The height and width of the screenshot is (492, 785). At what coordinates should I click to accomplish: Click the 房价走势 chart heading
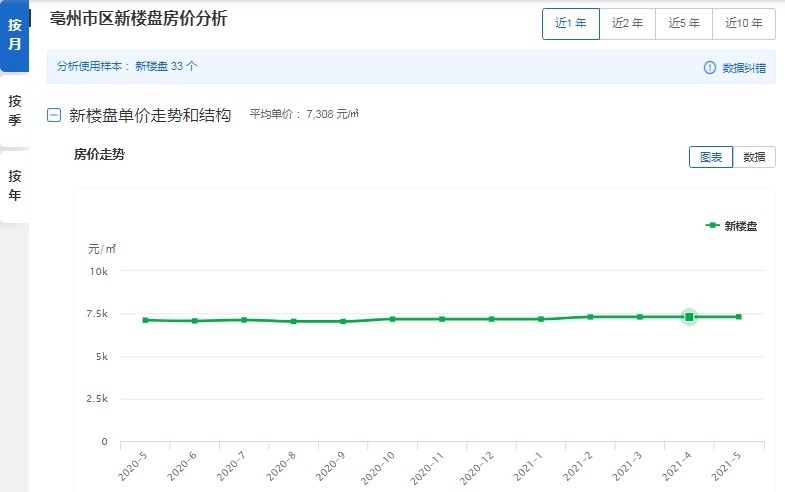[99, 154]
